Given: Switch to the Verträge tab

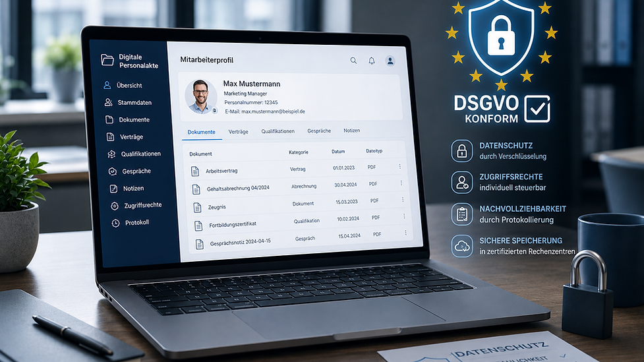Looking at the screenshot, I should coord(238,132).
